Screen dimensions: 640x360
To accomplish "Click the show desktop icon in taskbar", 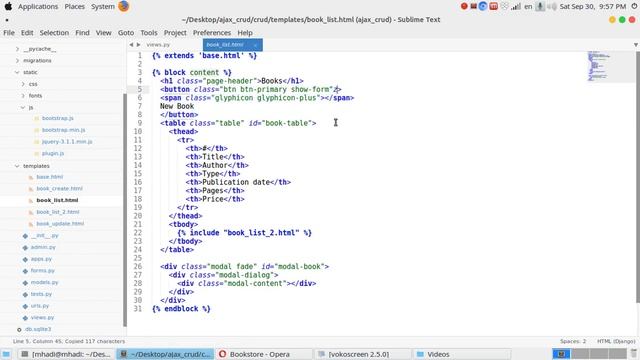I will tap(6, 354).
